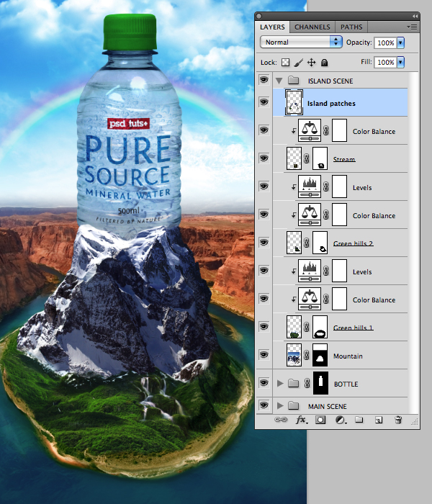This screenshot has width=432, height=504.
Task: Click Color Balance icon below Stream's Levels
Action: point(310,215)
